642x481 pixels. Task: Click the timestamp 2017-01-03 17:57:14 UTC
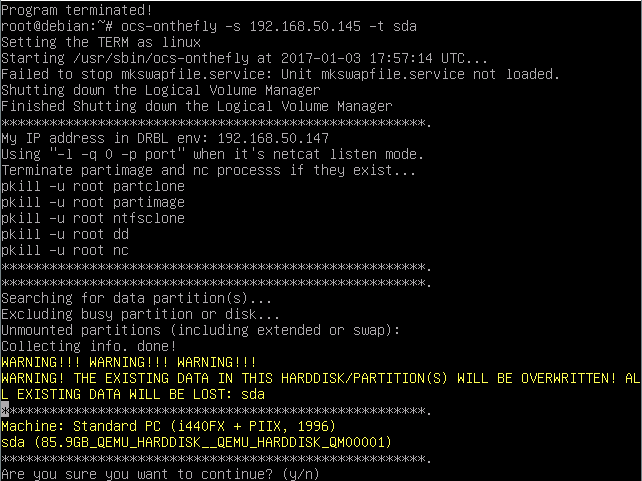pos(373,59)
